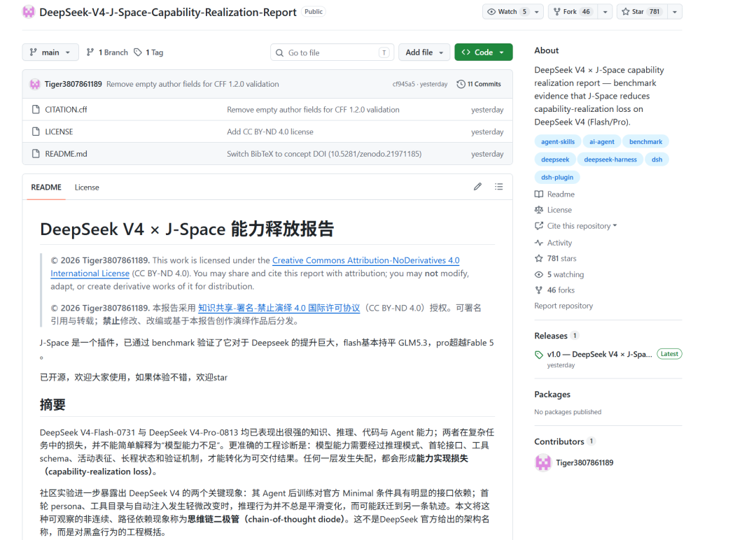Screen dimensions: 756x540
Task: Click the eye icon in Watch button
Action: point(491,12)
